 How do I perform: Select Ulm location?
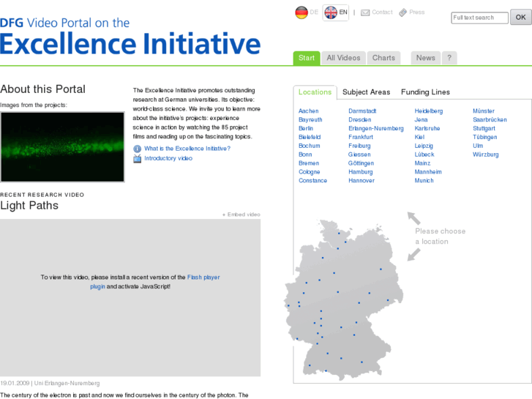point(478,146)
